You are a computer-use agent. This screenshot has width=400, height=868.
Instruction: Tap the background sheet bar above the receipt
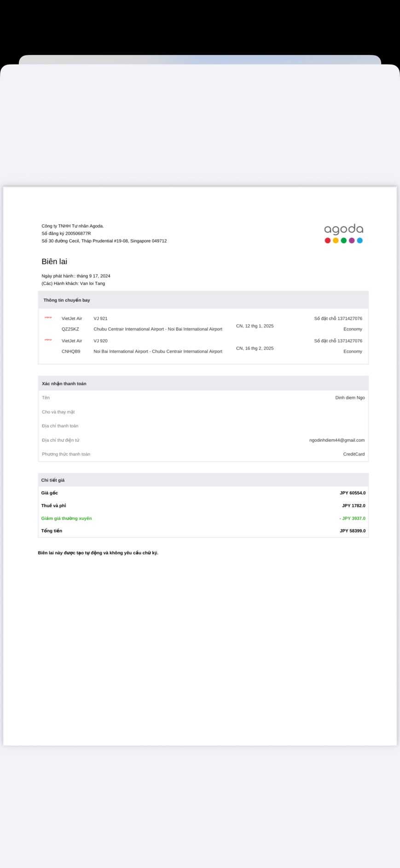coord(200,59)
